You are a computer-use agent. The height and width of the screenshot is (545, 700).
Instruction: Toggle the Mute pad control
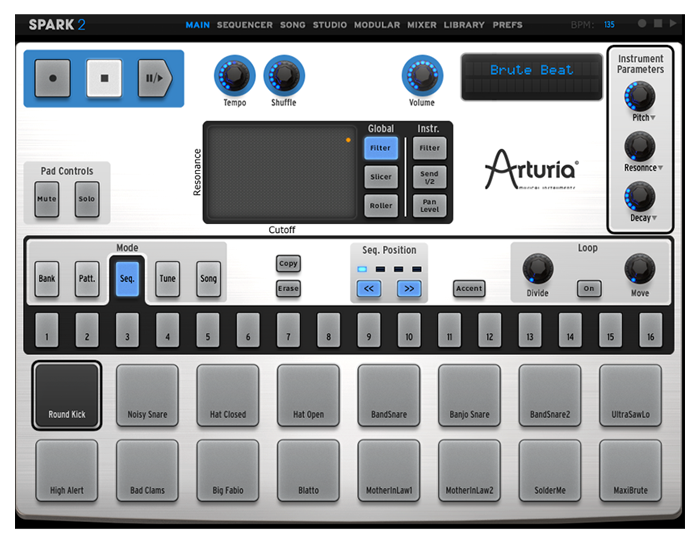[x=47, y=199]
